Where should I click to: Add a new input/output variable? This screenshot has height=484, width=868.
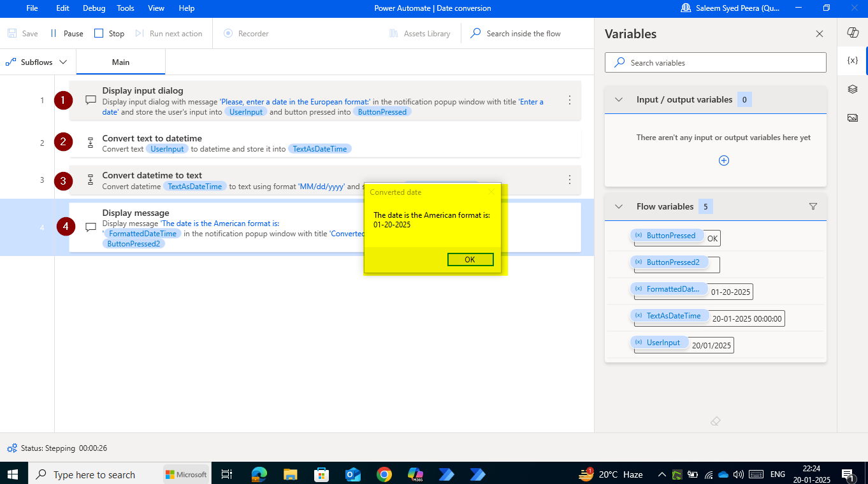click(x=724, y=160)
